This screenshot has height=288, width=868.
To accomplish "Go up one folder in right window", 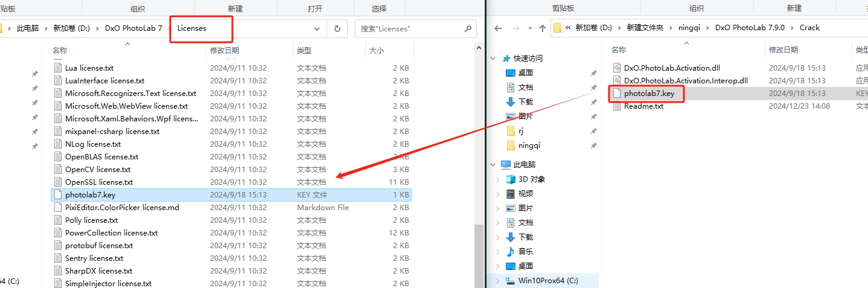I will tap(543, 28).
